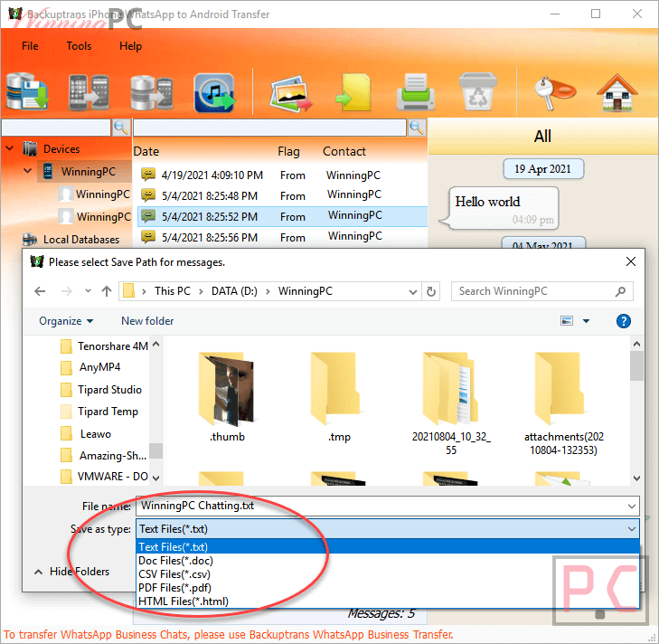
Task: Click the recycle bin delete icon
Action: (x=477, y=91)
